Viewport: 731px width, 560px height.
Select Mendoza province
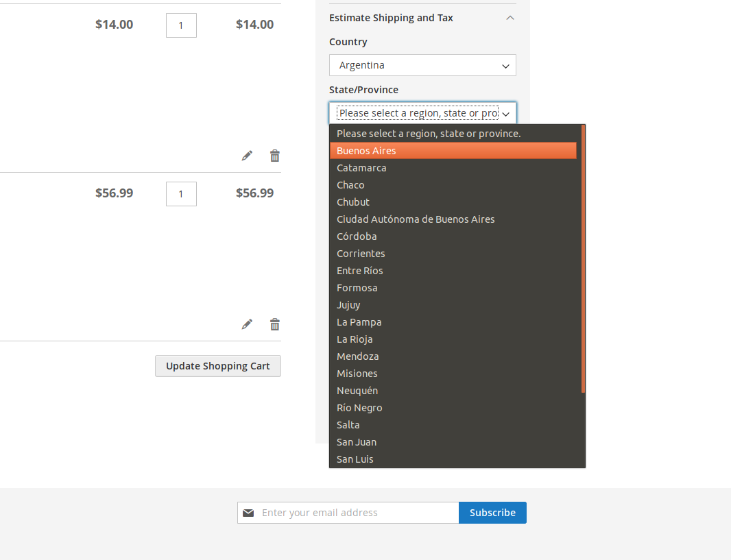[x=453, y=356]
